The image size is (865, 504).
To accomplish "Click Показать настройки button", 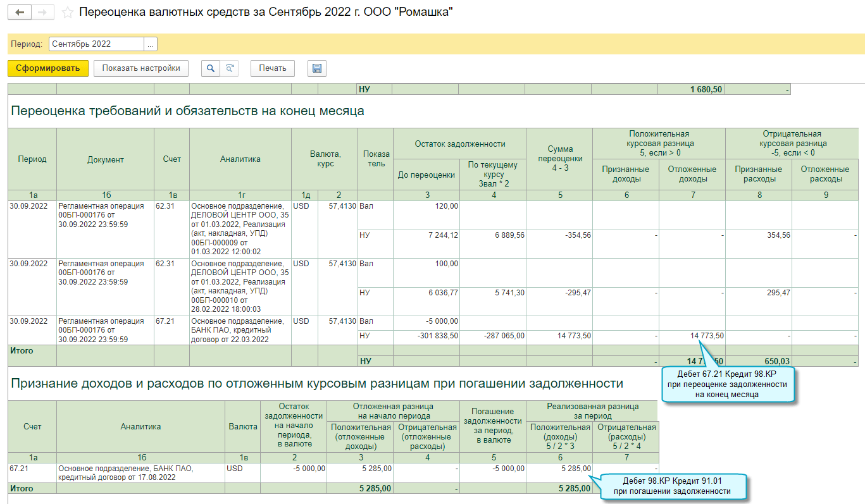I will [x=141, y=68].
